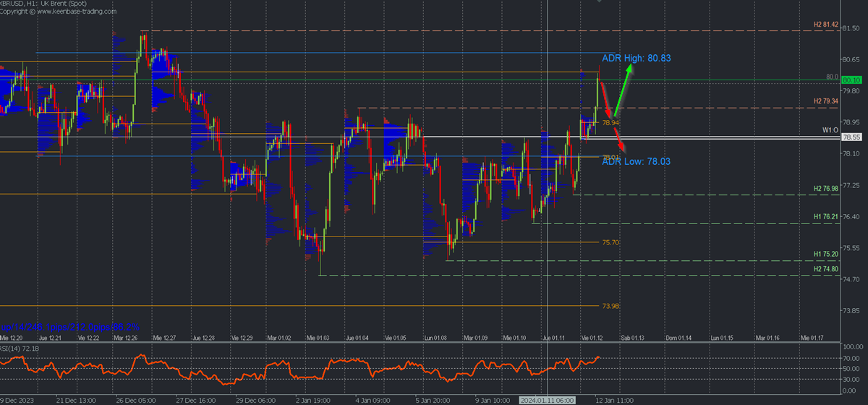The height and width of the screenshot is (405, 868).
Task: Select the H1 76.21 support label
Action: pos(825,217)
